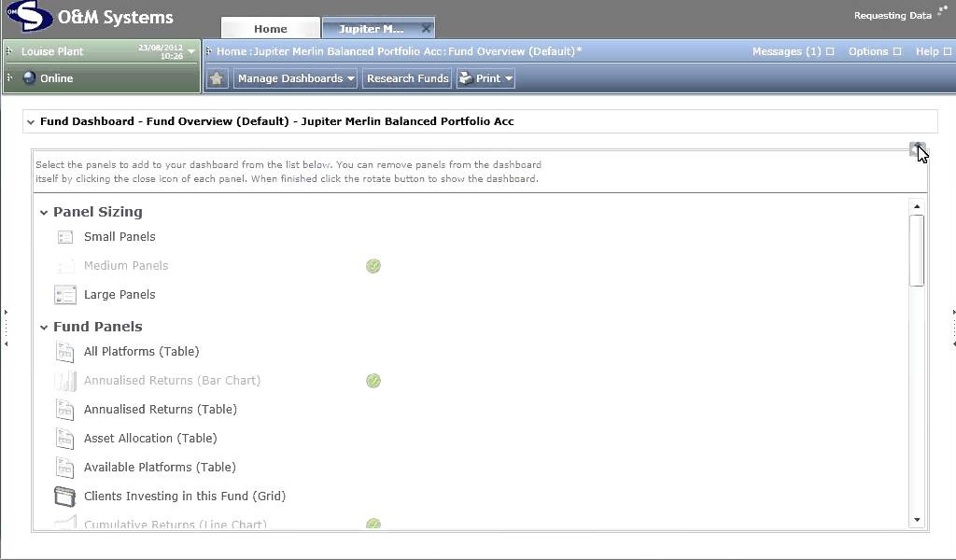Image resolution: width=956 pixels, height=560 pixels.
Task: Click the grip icon beside Louise Plant
Action: tap(9, 51)
